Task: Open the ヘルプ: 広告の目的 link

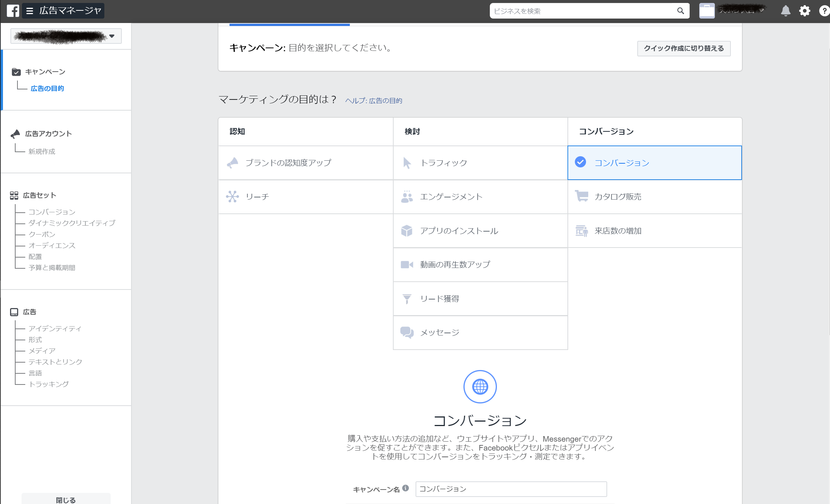Action: [x=374, y=101]
